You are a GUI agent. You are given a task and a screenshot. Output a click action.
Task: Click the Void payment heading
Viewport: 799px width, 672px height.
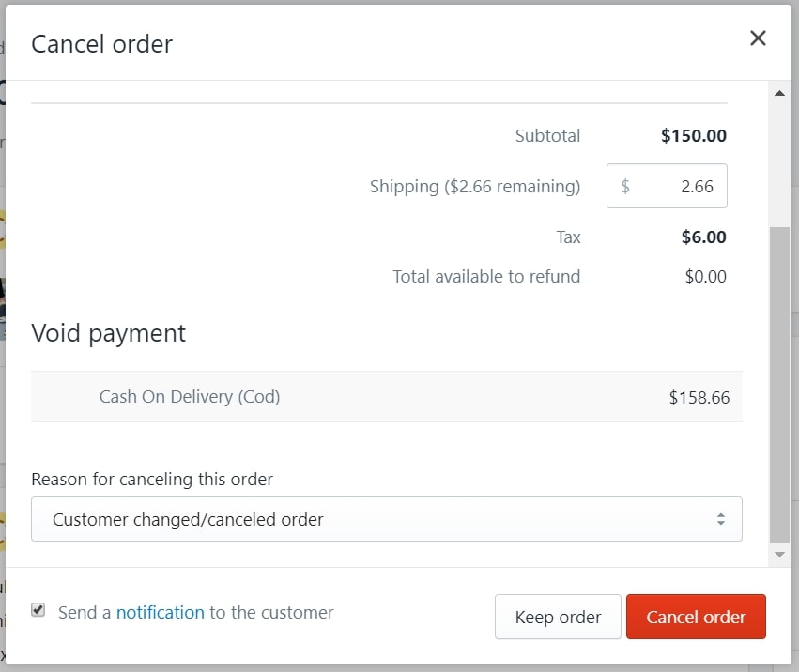point(109,333)
